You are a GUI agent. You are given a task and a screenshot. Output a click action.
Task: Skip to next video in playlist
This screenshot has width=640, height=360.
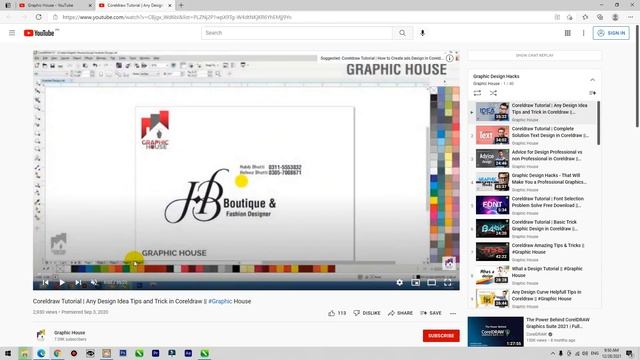coord(78,282)
